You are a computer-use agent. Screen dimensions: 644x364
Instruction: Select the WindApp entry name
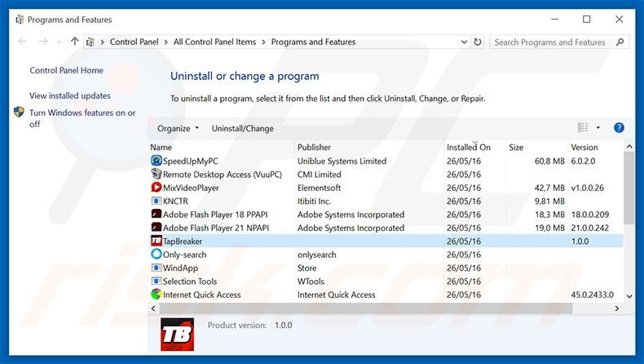180,268
